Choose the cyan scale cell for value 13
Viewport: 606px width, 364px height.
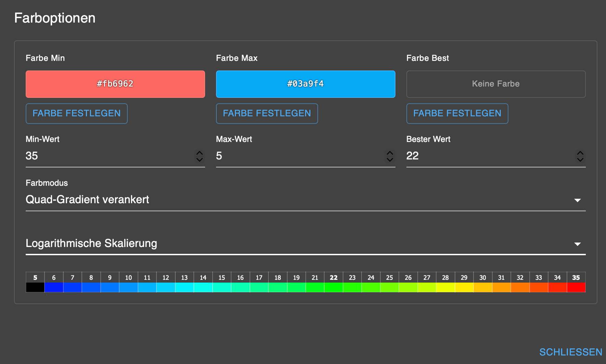185,282
